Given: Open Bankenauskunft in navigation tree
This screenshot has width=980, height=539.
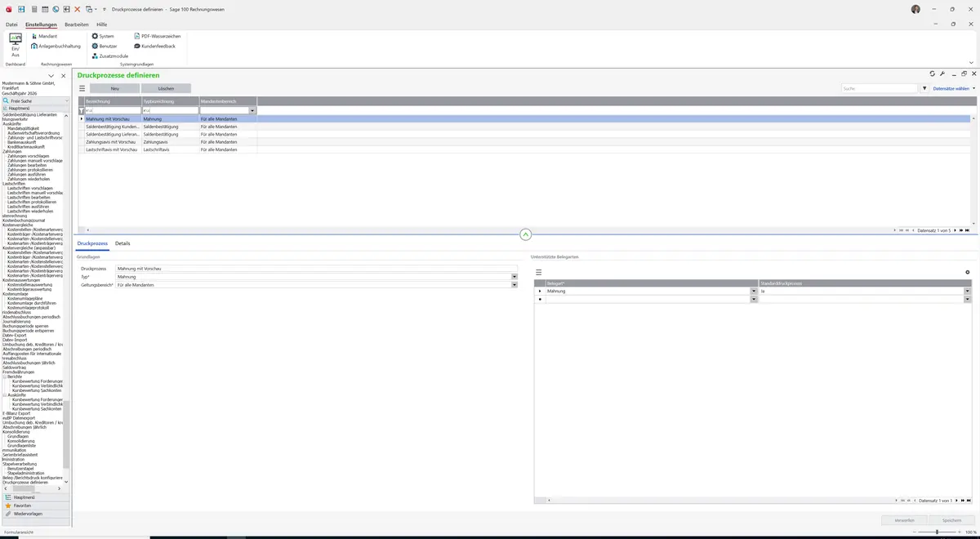Looking at the screenshot, I should pyautogui.click(x=23, y=142).
